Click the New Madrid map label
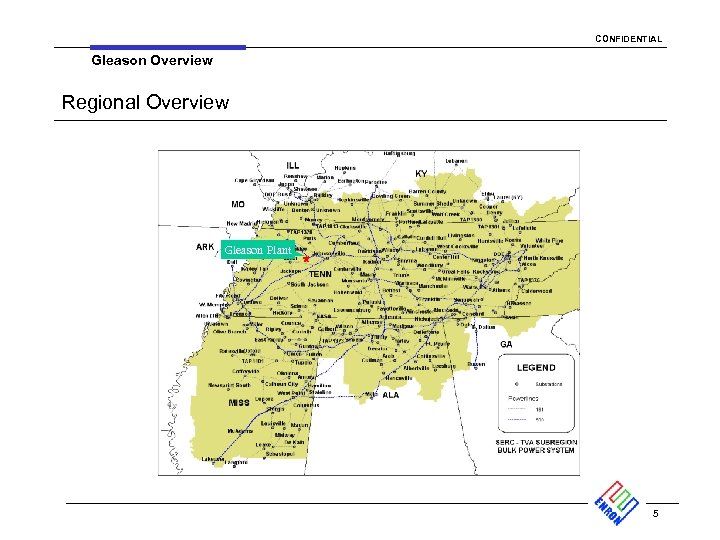The width and height of the screenshot is (720, 540). click(241, 224)
